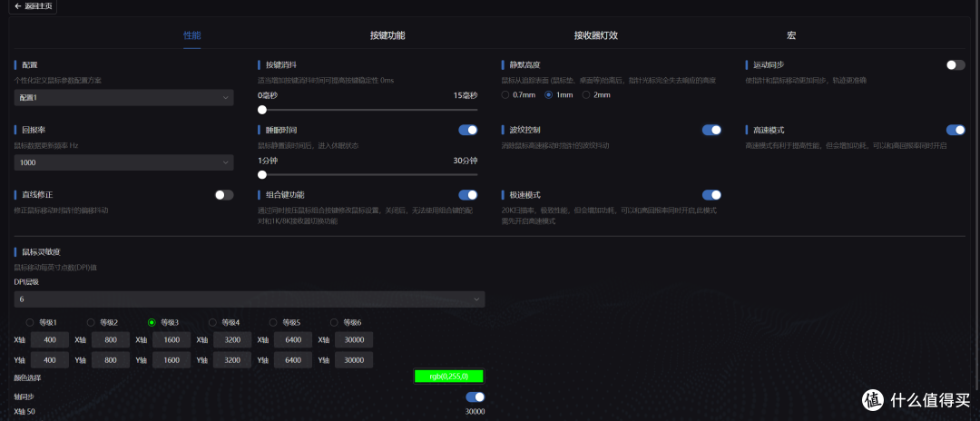Click the 颜色选择 label
The image size is (980, 421).
[27, 377]
